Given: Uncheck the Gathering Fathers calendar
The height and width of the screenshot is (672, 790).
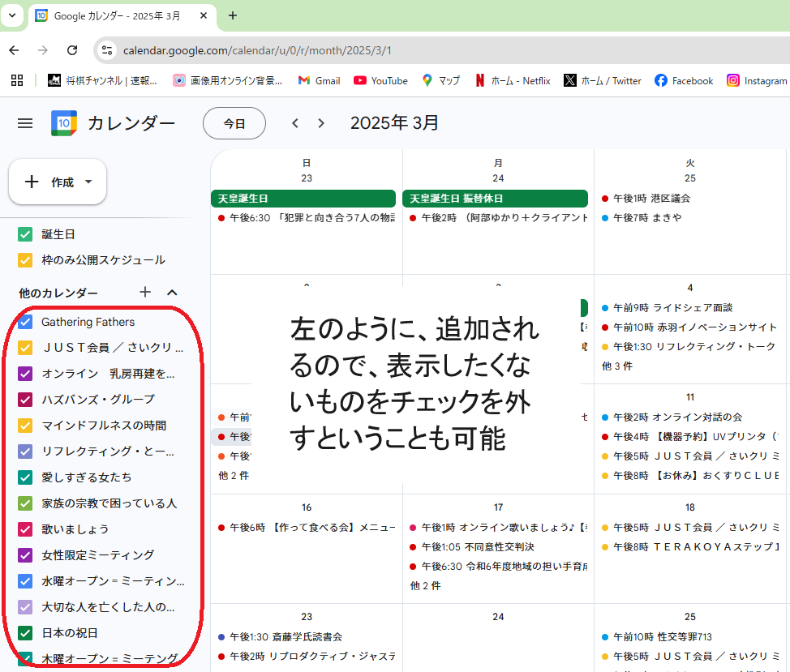Looking at the screenshot, I should [25, 322].
